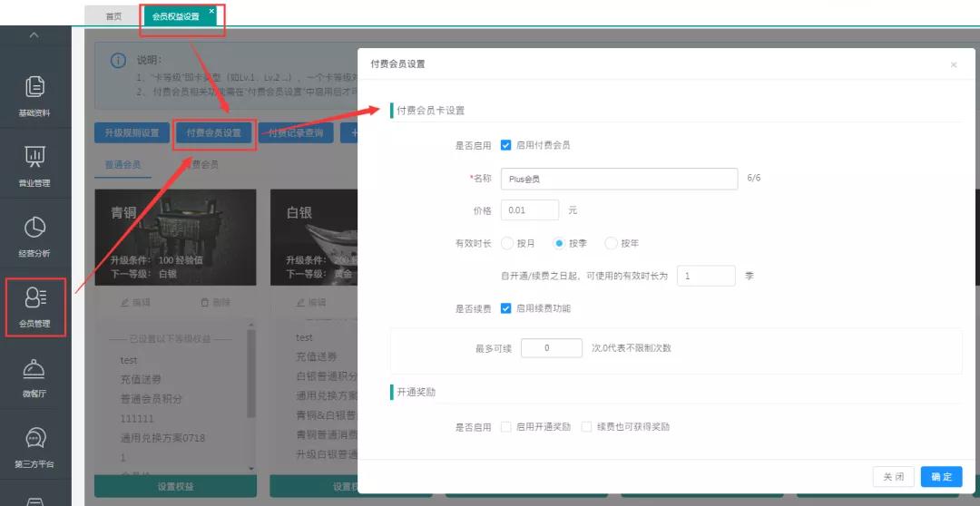Click the 编辑 pencil icon under 青铜 card

125,302
